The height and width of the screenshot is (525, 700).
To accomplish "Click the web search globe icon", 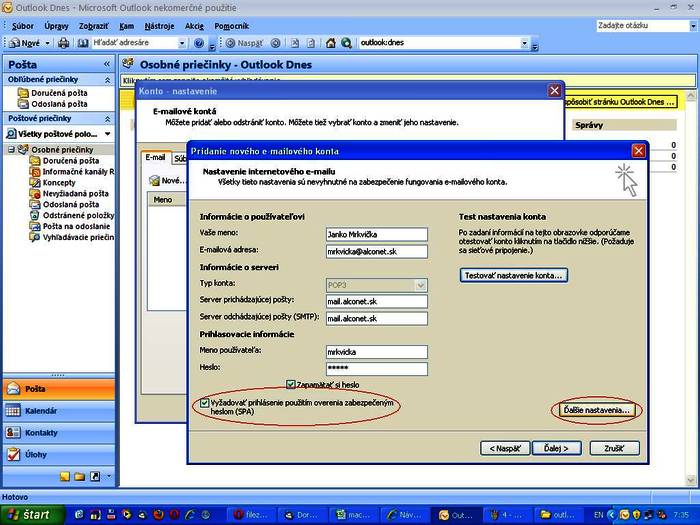I will click(346, 43).
